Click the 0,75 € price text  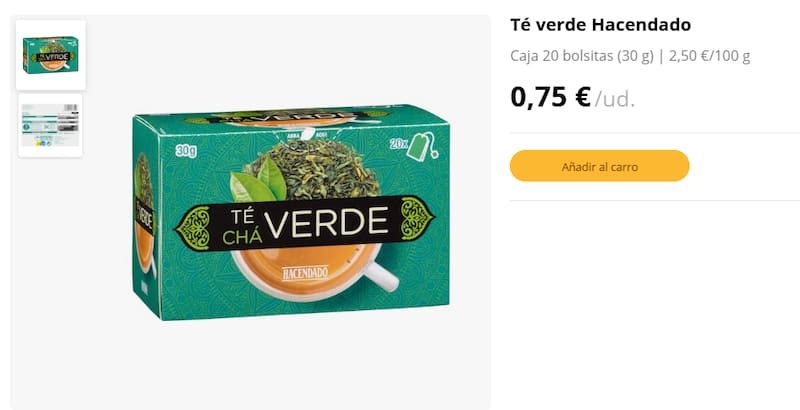click(x=551, y=97)
